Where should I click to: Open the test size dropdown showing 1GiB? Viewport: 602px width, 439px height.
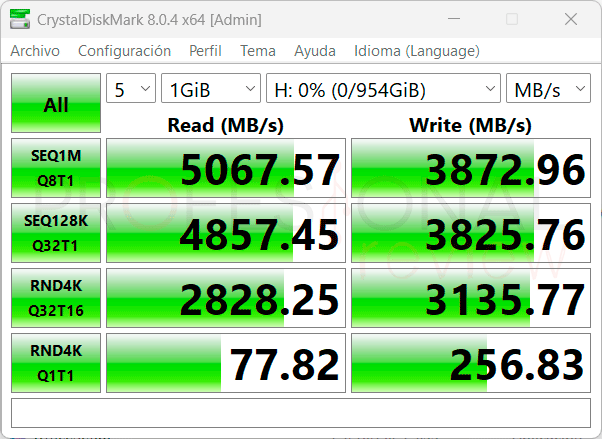pyautogui.click(x=211, y=88)
